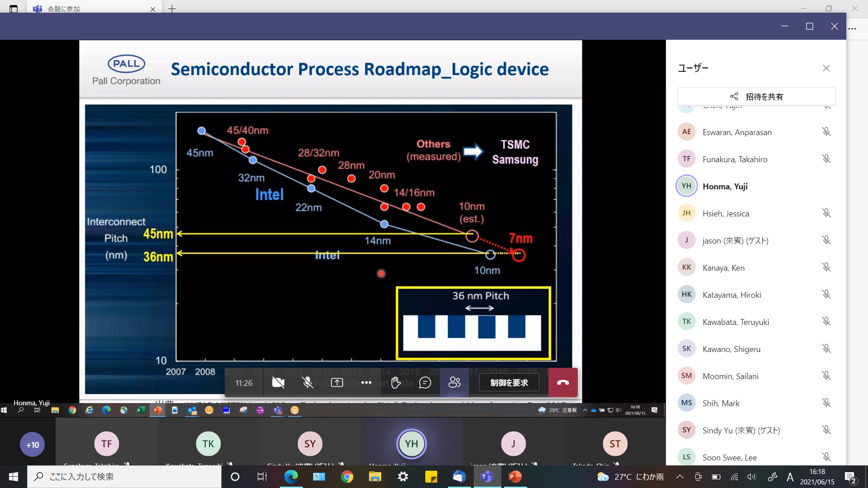Select participant Kawabata, Teruyuki in list
The height and width of the screenshot is (488, 868).
(x=756, y=322)
